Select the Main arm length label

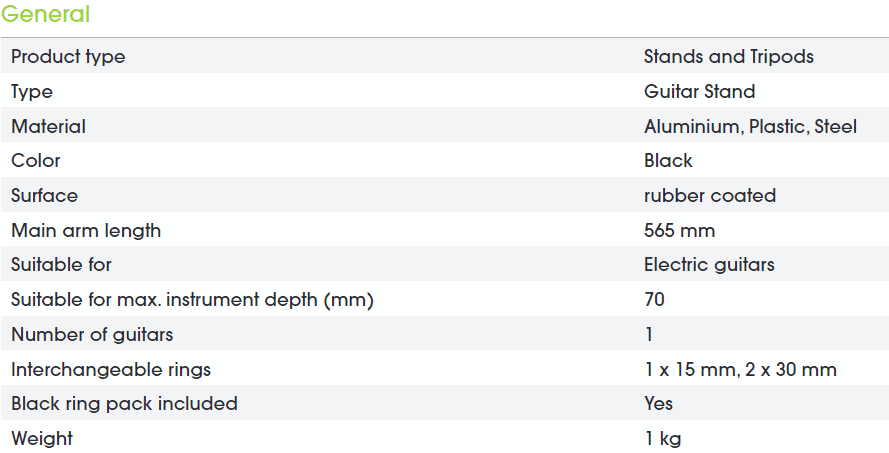click(86, 230)
